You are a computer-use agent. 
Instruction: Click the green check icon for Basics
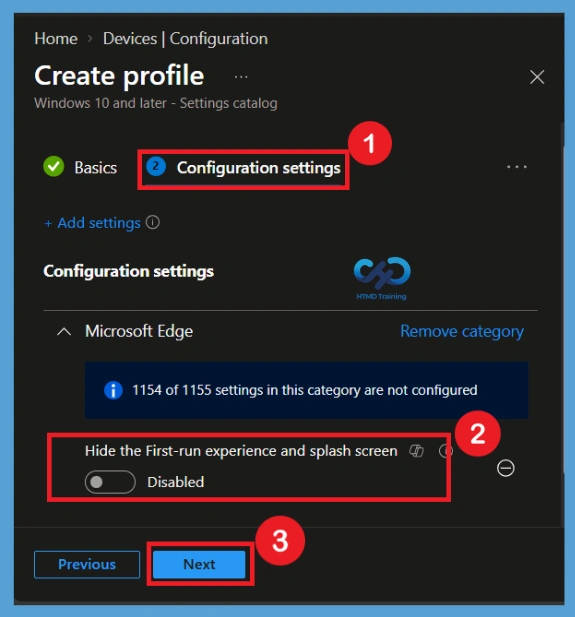pyautogui.click(x=54, y=167)
